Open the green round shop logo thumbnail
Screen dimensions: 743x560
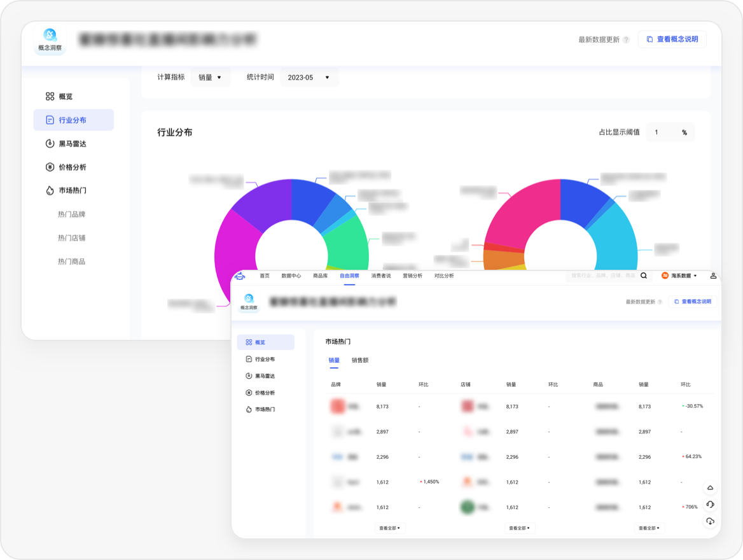467,507
